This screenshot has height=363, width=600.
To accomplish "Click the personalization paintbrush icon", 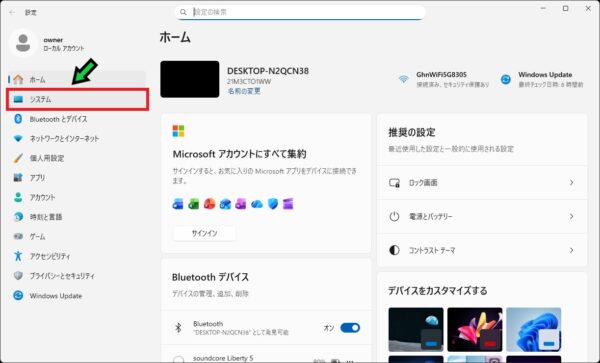I will 18,158.
